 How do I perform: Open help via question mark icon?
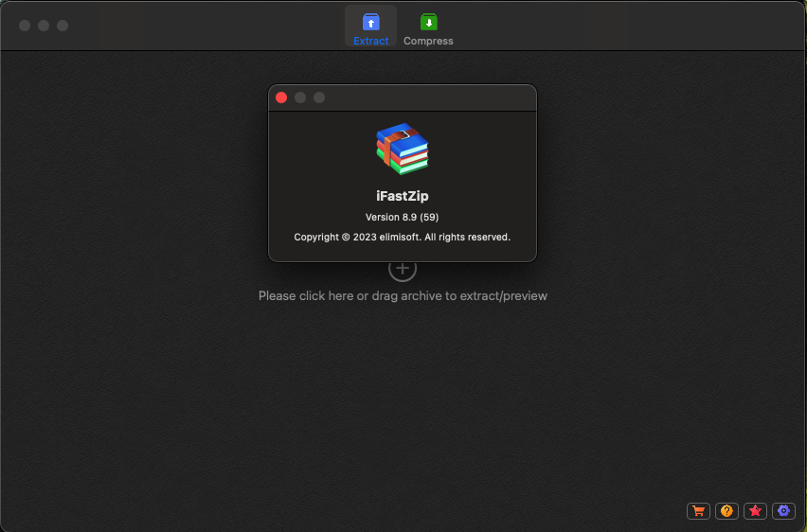726,511
